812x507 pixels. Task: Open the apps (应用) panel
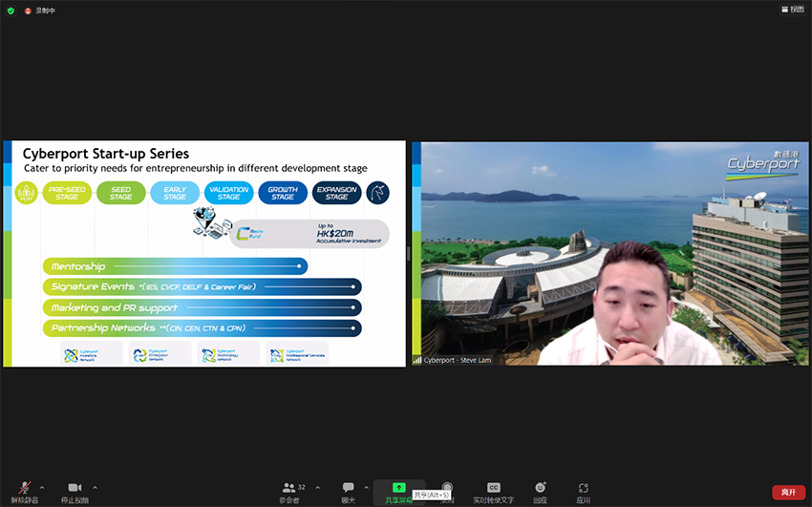[x=583, y=489]
